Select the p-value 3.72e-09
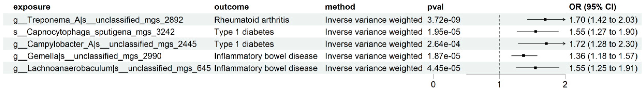 click(444, 20)
